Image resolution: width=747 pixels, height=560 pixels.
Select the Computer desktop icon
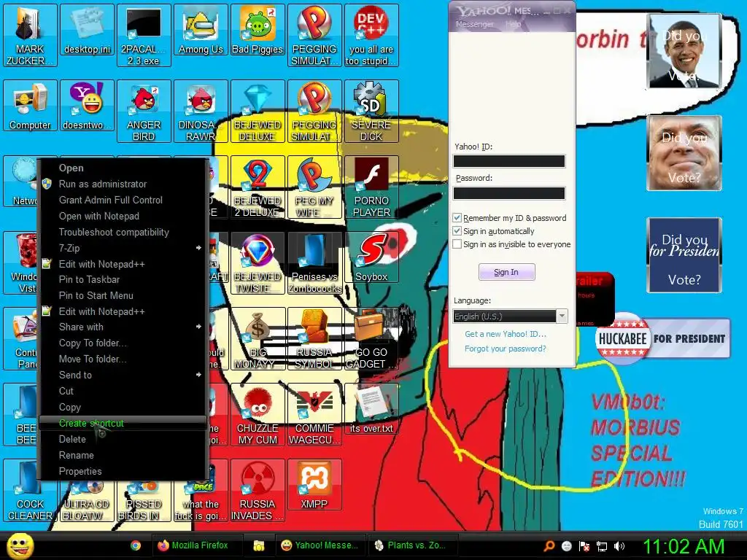(x=30, y=106)
